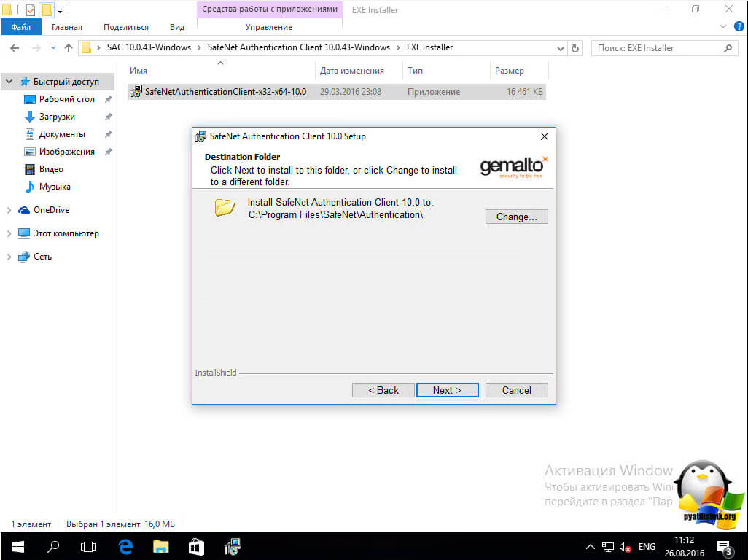
Task: Click Next in the SafeNet setup dialog
Action: [447, 390]
